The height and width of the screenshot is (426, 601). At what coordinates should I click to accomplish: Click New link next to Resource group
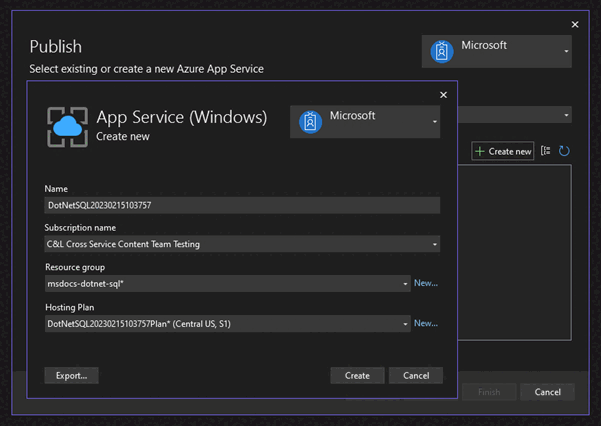click(426, 284)
